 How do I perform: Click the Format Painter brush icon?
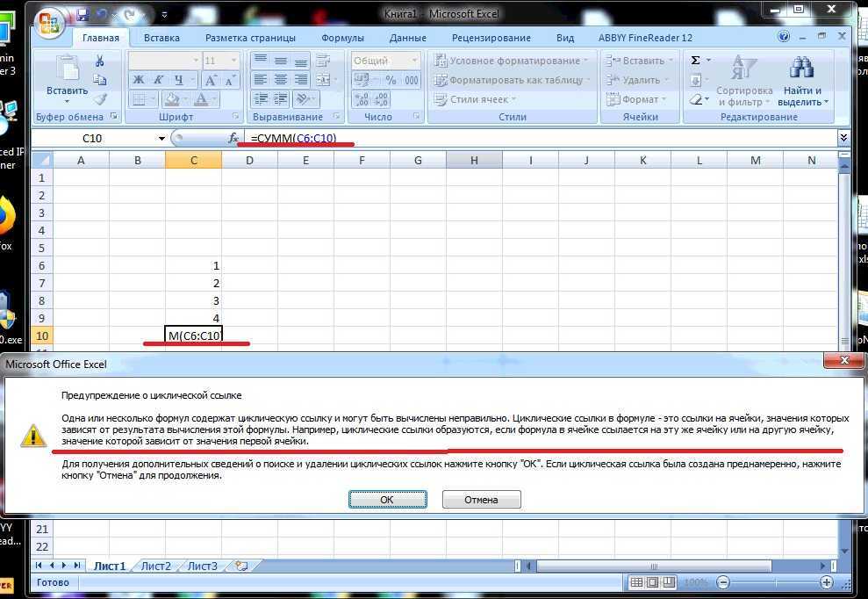coord(100,99)
